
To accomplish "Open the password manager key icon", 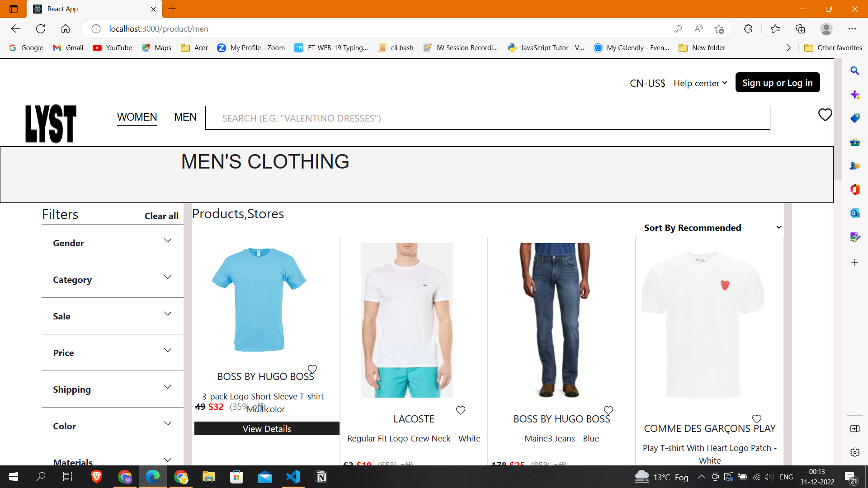I will tap(678, 29).
